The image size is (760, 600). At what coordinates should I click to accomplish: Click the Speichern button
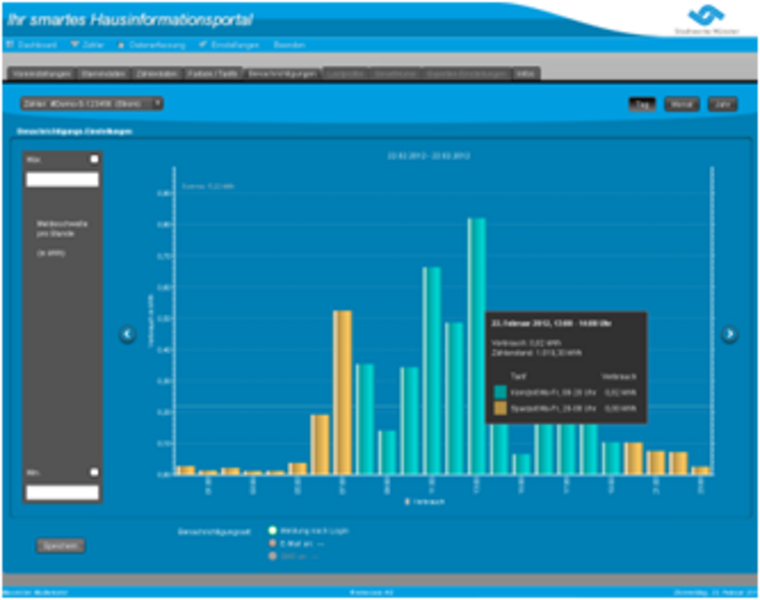(x=61, y=546)
